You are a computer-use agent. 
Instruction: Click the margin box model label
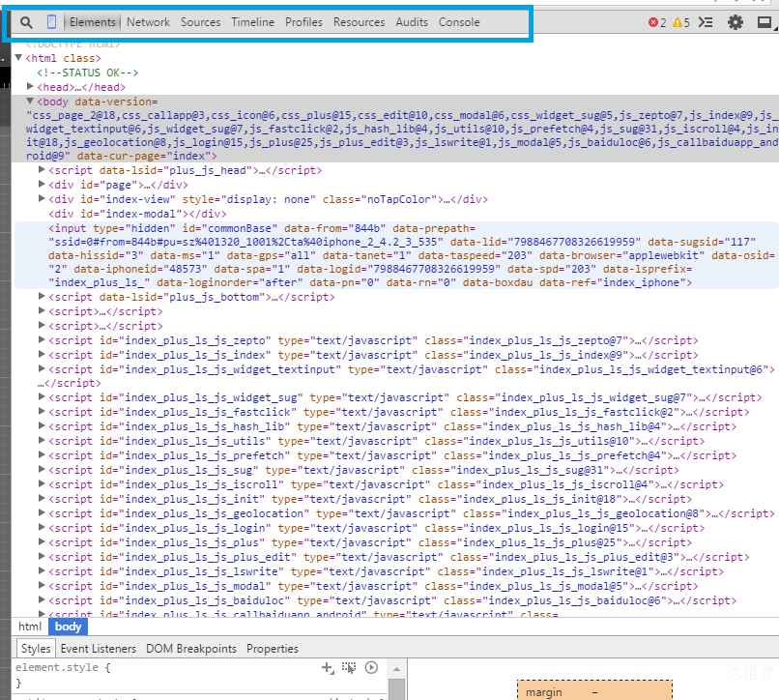click(x=544, y=692)
